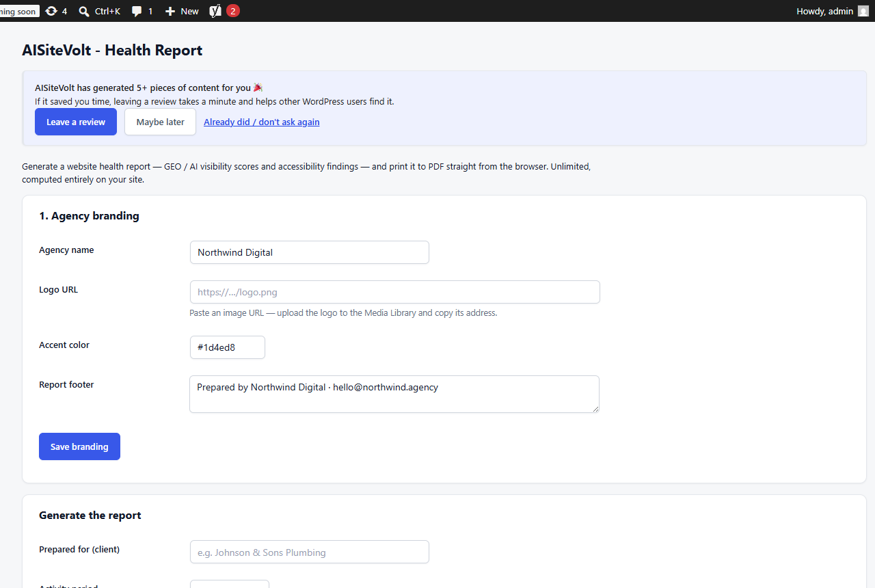Focus the Prepared for (client) field
875x588 pixels.
coord(310,552)
